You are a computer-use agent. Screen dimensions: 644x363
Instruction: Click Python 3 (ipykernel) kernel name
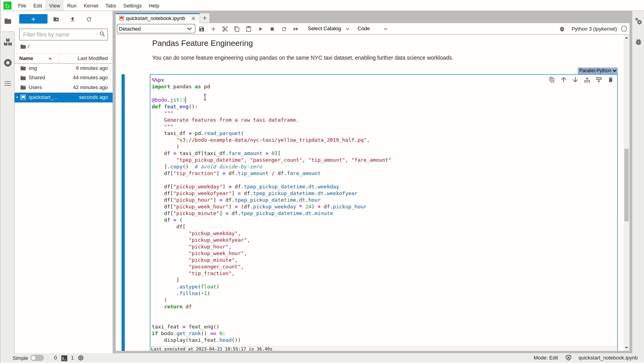[594, 29]
